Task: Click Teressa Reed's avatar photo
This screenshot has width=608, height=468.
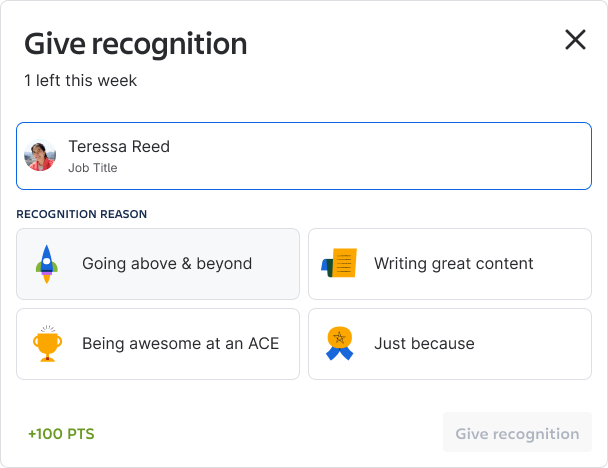Action: (x=40, y=156)
